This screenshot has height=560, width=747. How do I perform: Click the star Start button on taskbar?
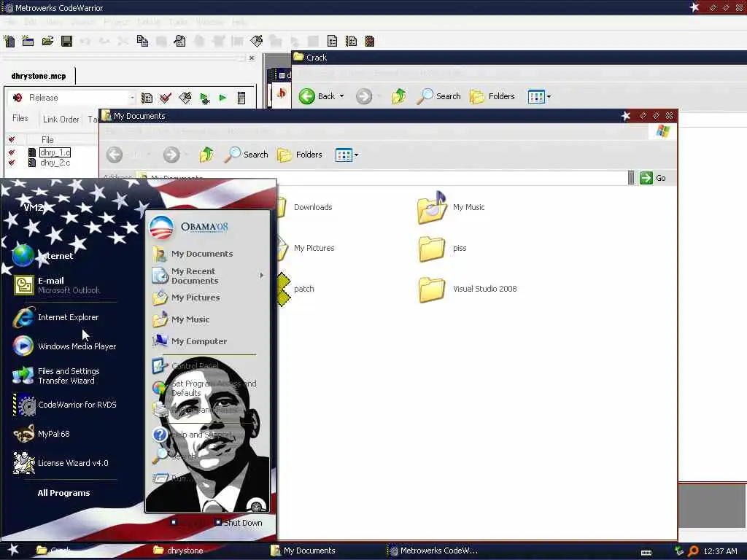point(13,550)
